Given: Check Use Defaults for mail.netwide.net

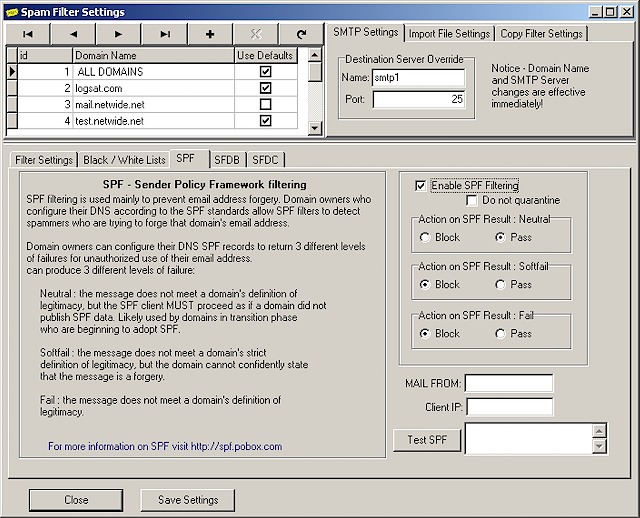Looking at the screenshot, I should pyautogui.click(x=266, y=104).
